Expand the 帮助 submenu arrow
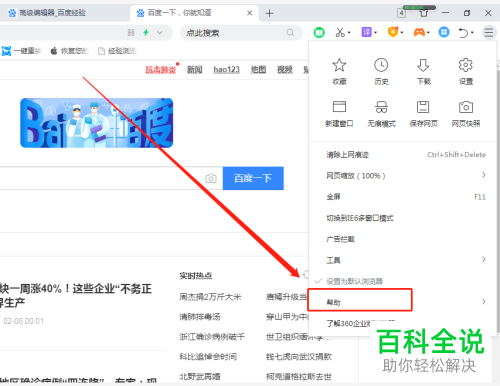This screenshot has height=386, width=500. pos(484,302)
